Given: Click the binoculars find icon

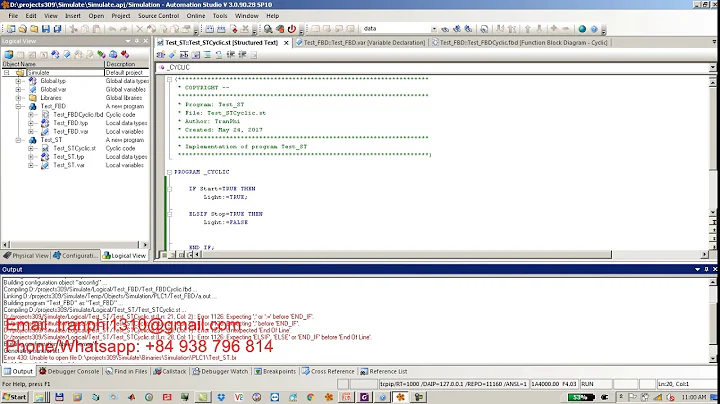Looking at the screenshot, I should coord(445,29).
